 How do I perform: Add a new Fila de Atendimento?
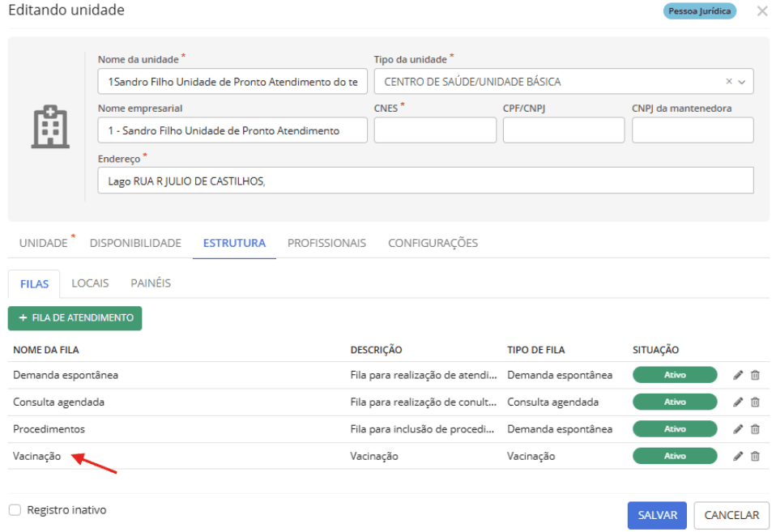coord(75,318)
